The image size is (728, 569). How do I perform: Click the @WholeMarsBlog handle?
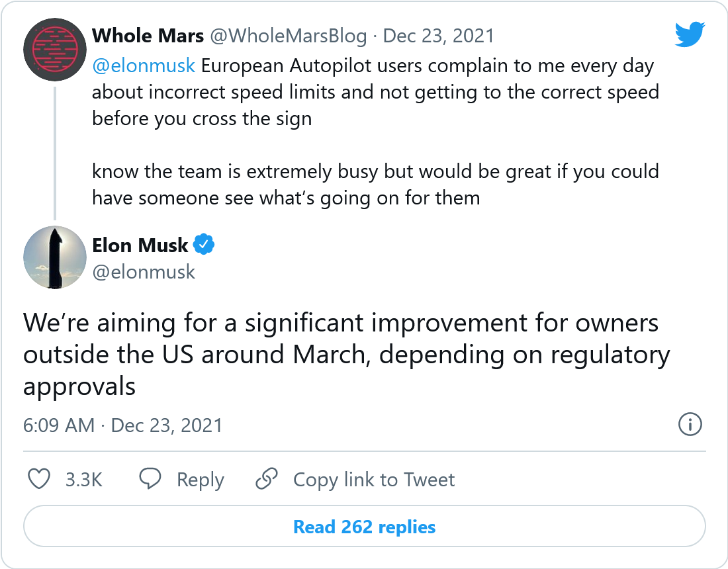(288, 36)
